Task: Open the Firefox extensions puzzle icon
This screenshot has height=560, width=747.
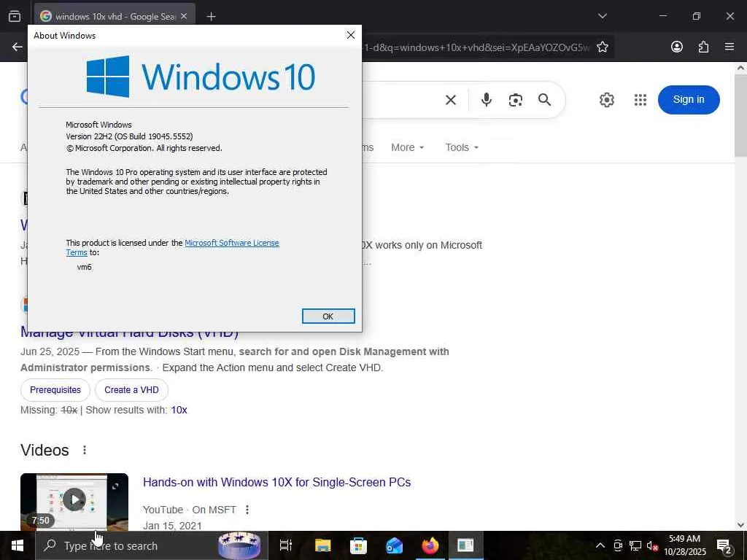Action: (x=703, y=47)
